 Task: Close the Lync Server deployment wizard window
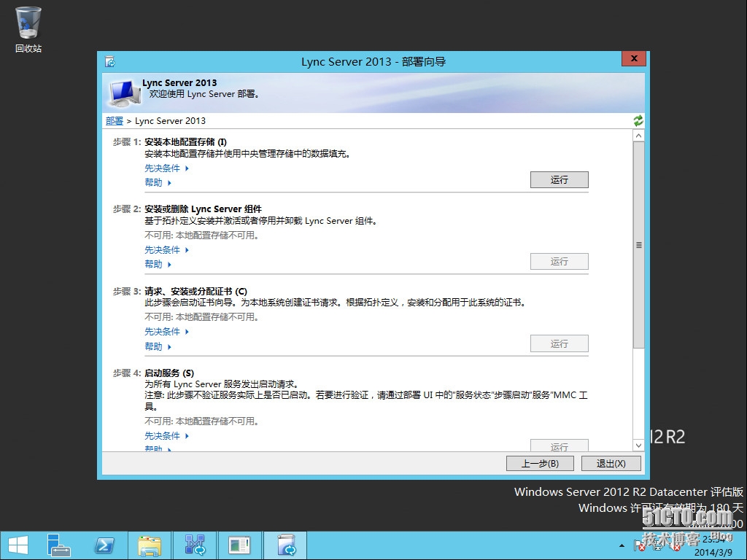tap(634, 58)
